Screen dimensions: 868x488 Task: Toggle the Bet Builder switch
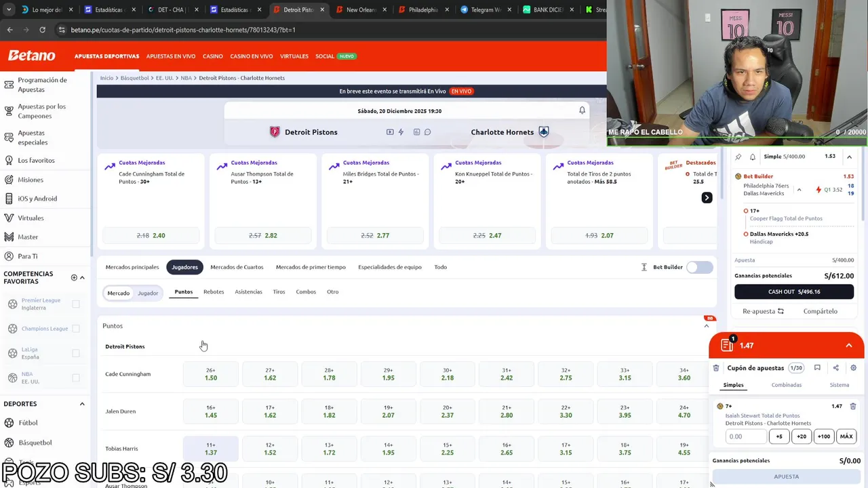(x=699, y=267)
